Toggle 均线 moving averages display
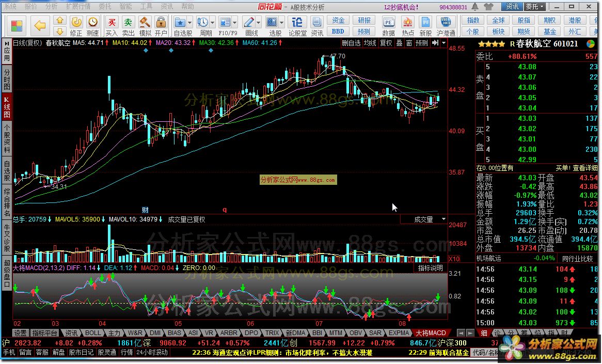The width and height of the screenshot is (602, 364). (x=370, y=43)
